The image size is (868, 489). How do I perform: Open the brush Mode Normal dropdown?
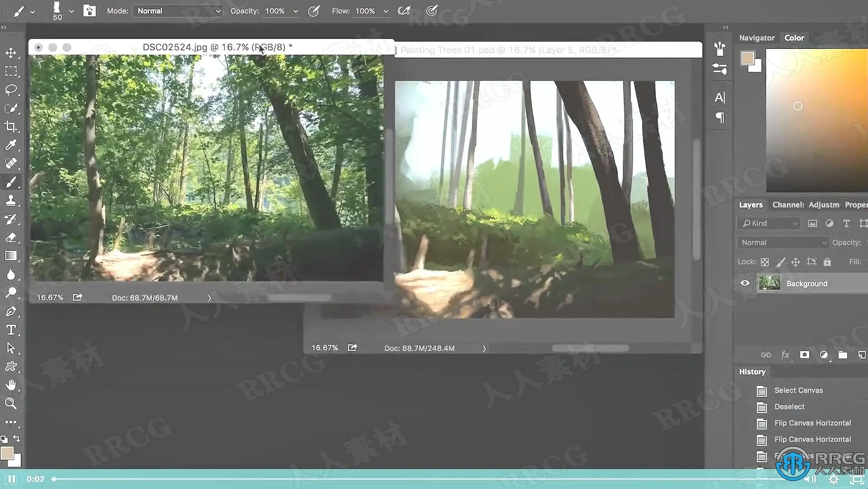point(178,11)
